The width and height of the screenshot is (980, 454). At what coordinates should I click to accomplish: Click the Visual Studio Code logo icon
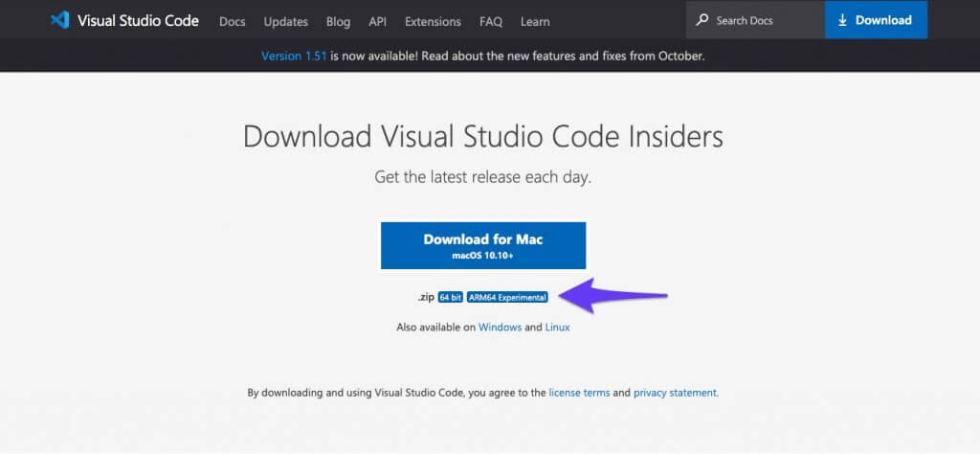[60, 21]
